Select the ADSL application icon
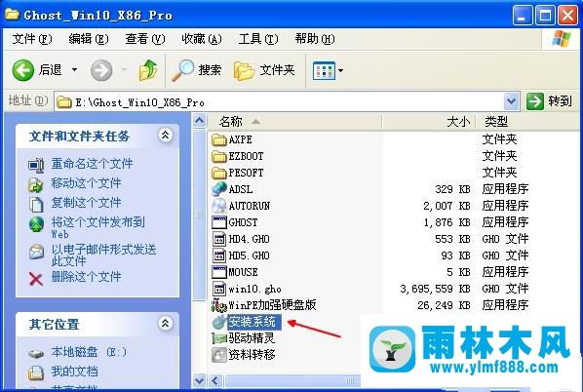This screenshot has width=583, height=392. point(219,189)
